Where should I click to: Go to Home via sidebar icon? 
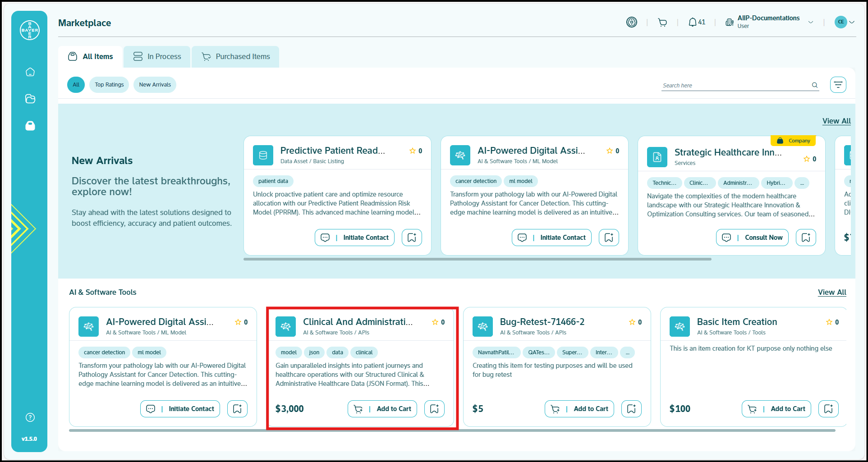click(30, 72)
